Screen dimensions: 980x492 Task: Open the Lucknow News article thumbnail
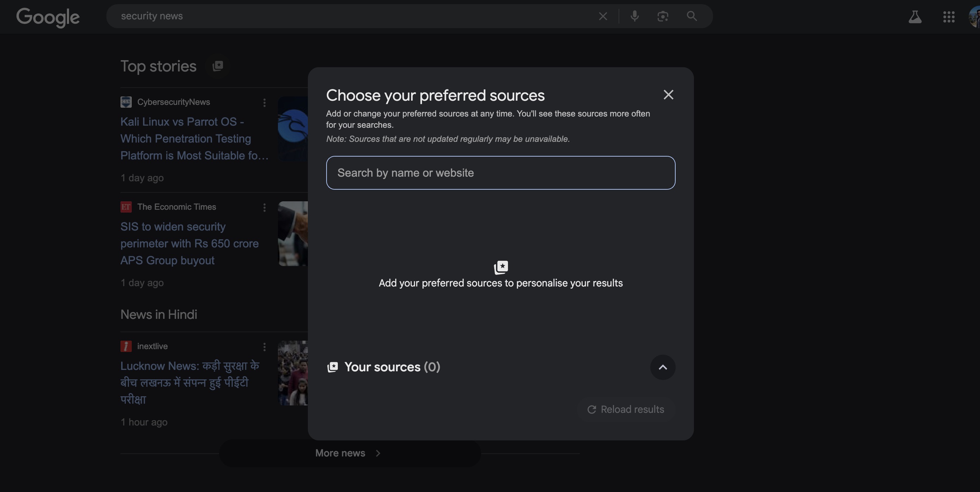pyautogui.click(x=293, y=373)
